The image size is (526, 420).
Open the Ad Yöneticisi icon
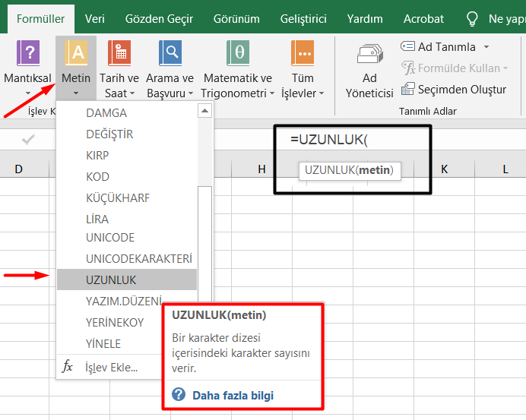click(369, 54)
